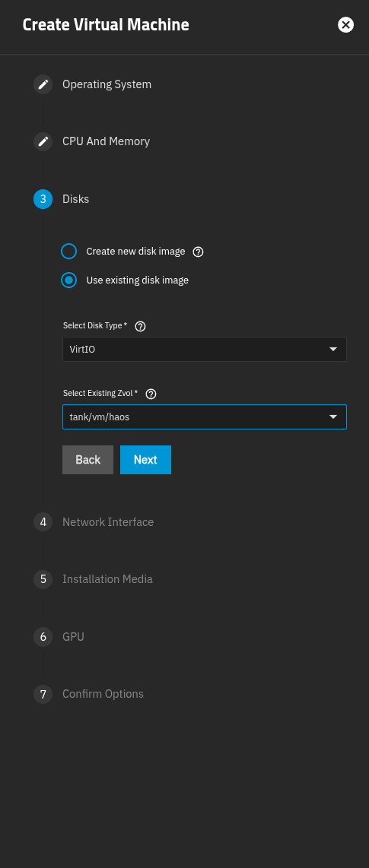Click the step 3 Disks circle icon
Viewport: 369px width, 868px height.
43,199
